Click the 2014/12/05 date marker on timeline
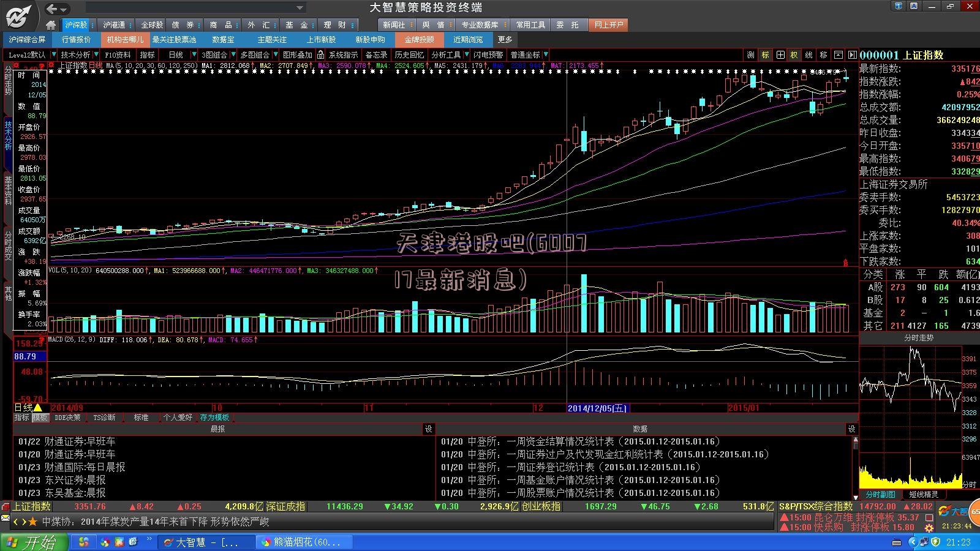 tap(598, 408)
